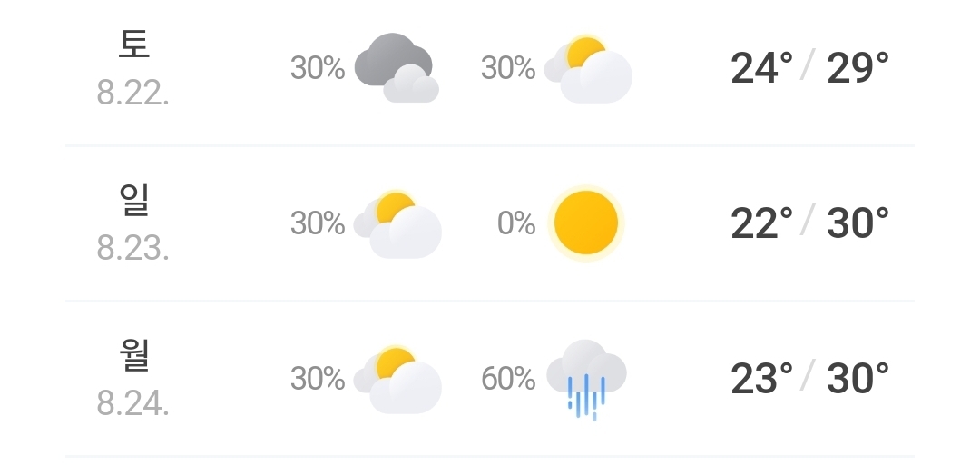
Task: Tap Monday morning partly cloudy icon
Action: (x=397, y=379)
